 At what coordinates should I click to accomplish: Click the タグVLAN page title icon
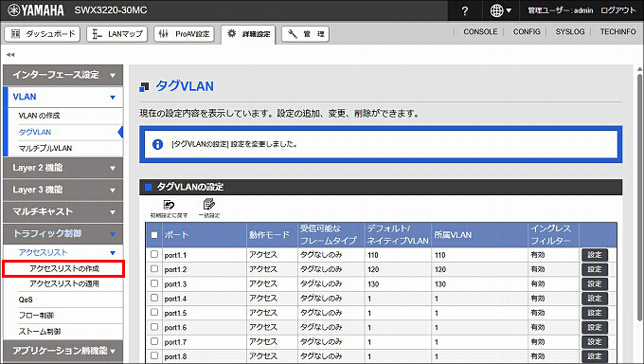coord(144,86)
